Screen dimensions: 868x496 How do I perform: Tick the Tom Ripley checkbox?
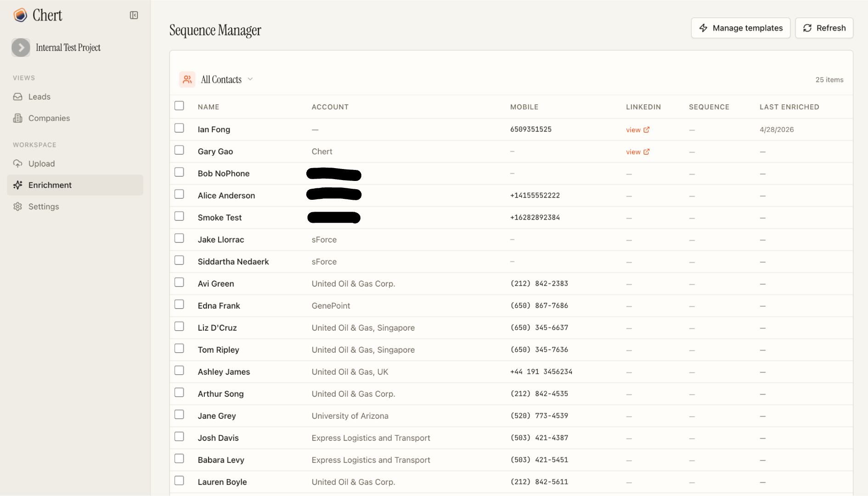pos(179,349)
